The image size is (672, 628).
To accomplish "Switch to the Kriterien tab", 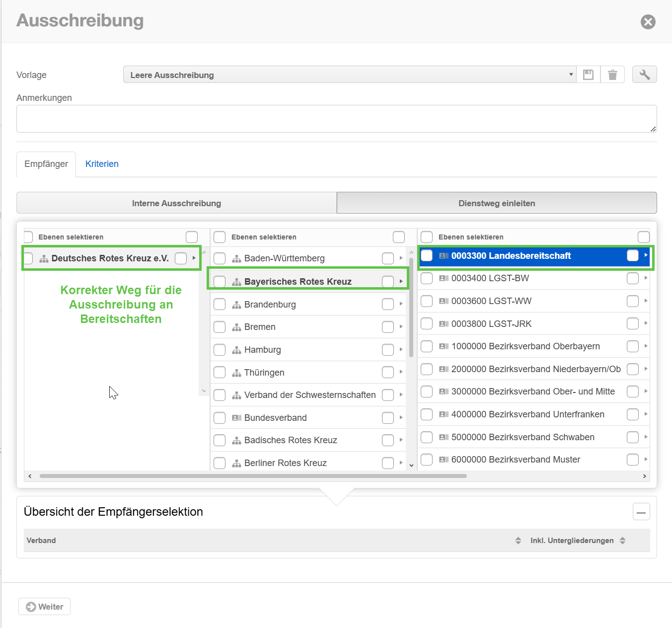I will [102, 164].
